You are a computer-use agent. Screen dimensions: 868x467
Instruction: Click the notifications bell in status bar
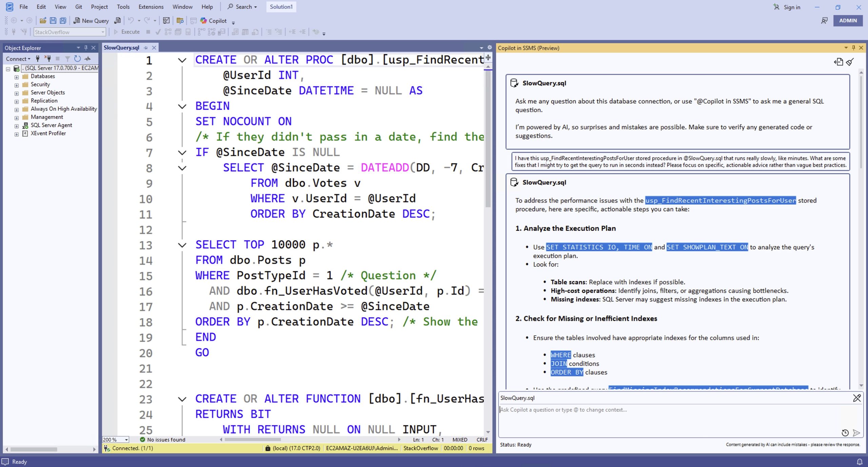(860, 462)
